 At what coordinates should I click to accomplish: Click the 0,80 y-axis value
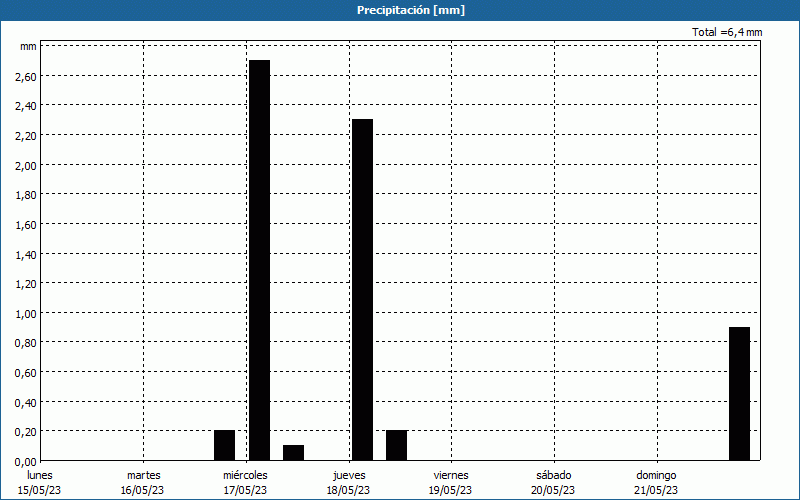(x=27, y=343)
